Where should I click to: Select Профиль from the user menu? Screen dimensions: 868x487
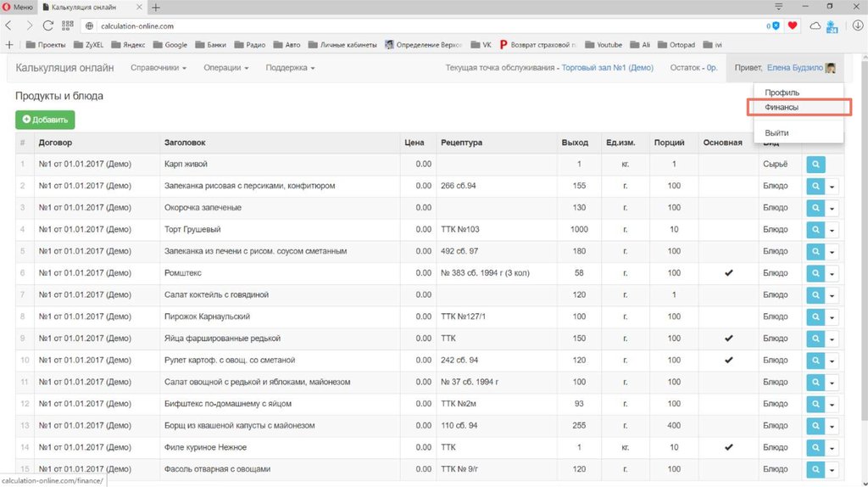(782, 92)
